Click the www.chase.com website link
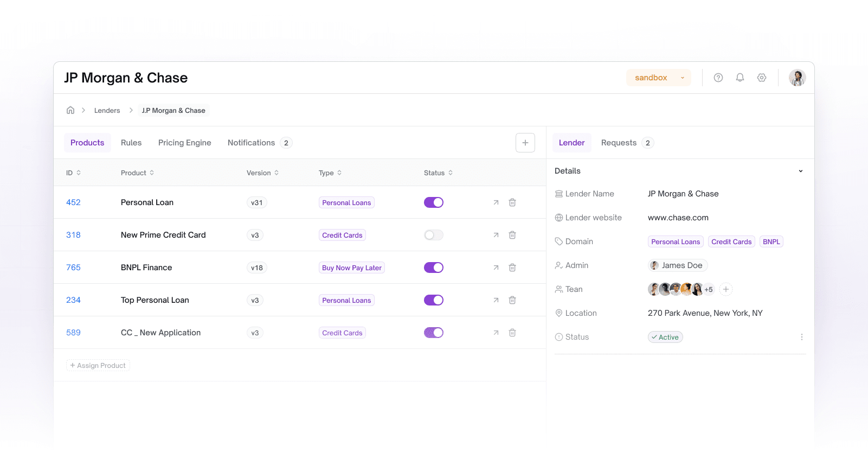 pyautogui.click(x=678, y=218)
